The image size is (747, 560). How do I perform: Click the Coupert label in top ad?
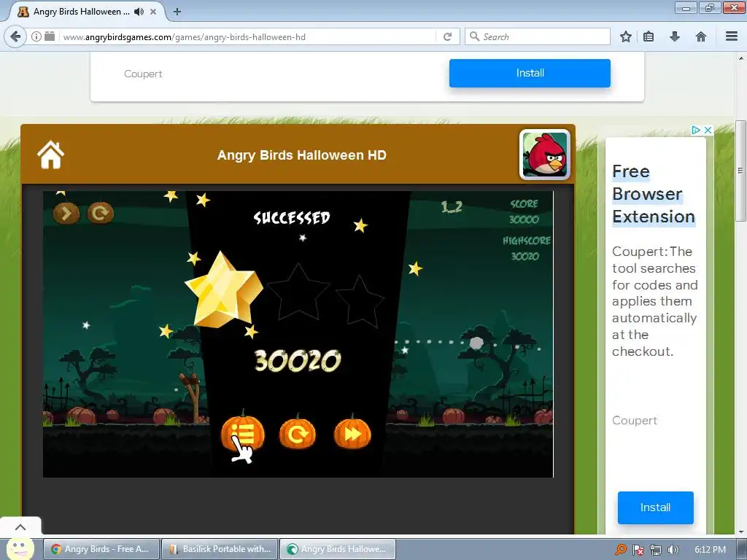click(x=143, y=74)
